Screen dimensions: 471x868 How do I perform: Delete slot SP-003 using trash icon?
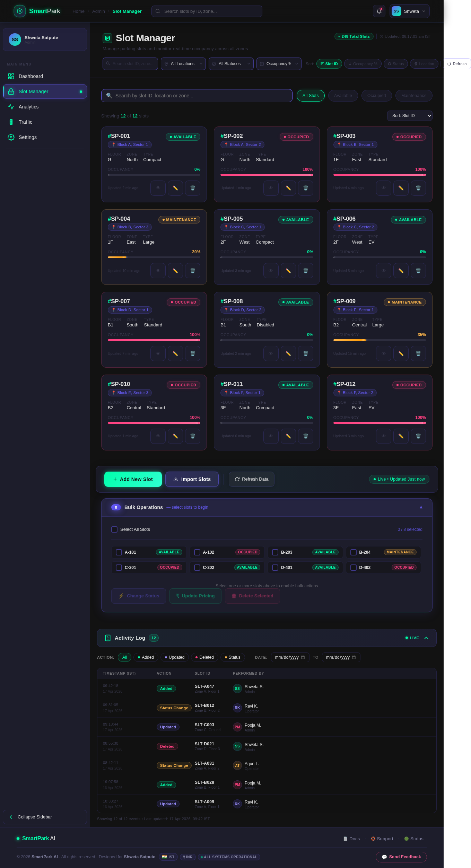pos(418,188)
